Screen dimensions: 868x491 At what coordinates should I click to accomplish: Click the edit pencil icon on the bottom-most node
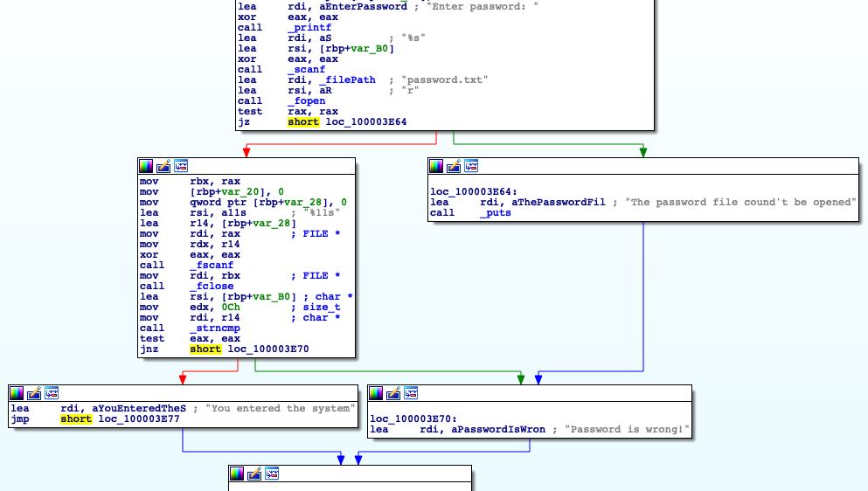pos(254,474)
